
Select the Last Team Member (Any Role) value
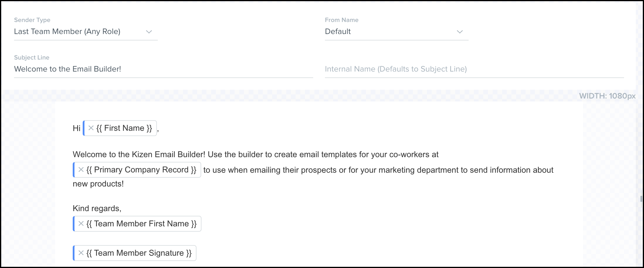click(x=67, y=31)
